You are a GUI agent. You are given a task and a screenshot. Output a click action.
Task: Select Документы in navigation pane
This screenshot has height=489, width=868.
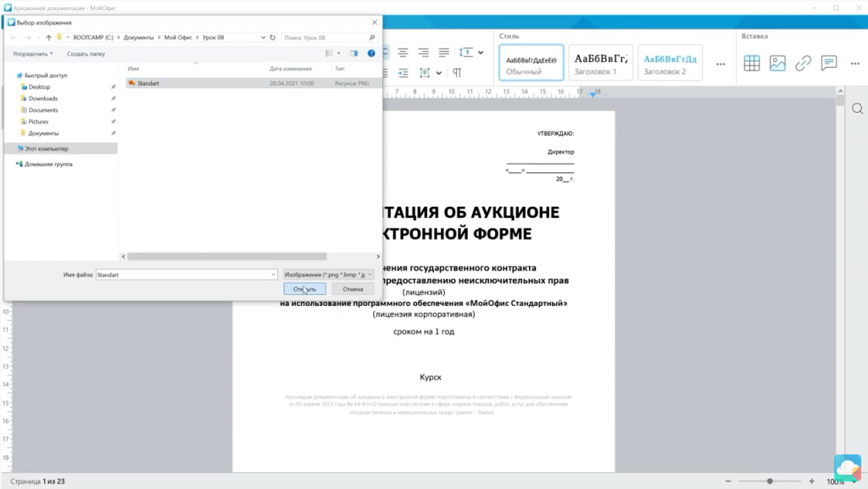(x=43, y=133)
